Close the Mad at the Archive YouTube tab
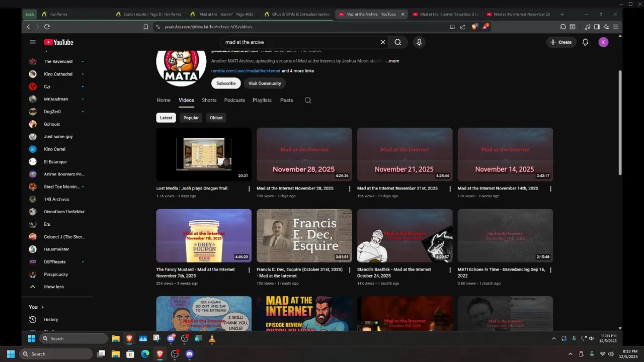 point(403,14)
